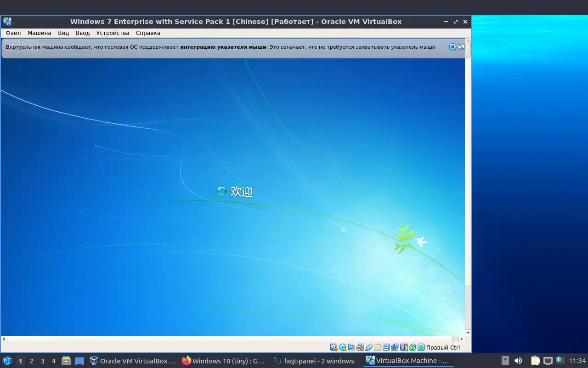This screenshot has width=588, height=368.
Task: Click the recording status indicator icon
Action: [395, 347]
